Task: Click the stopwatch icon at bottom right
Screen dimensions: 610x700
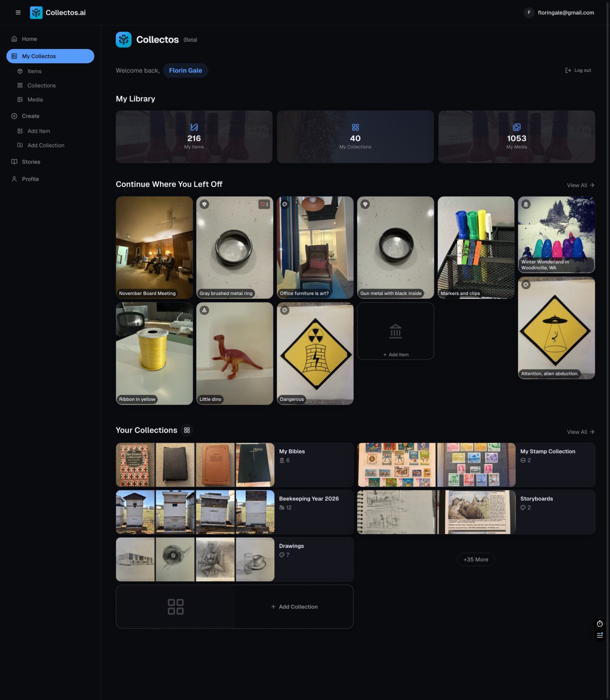Action: coord(600,623)
